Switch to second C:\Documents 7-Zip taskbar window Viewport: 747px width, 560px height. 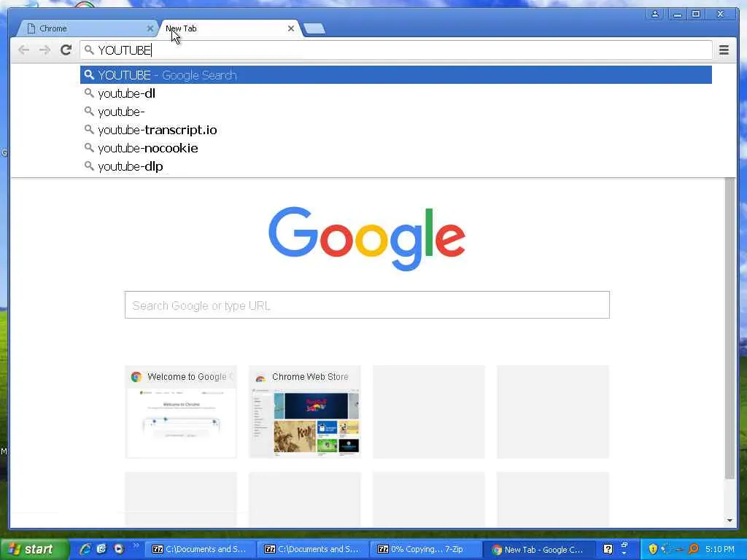tap(312, 549)
